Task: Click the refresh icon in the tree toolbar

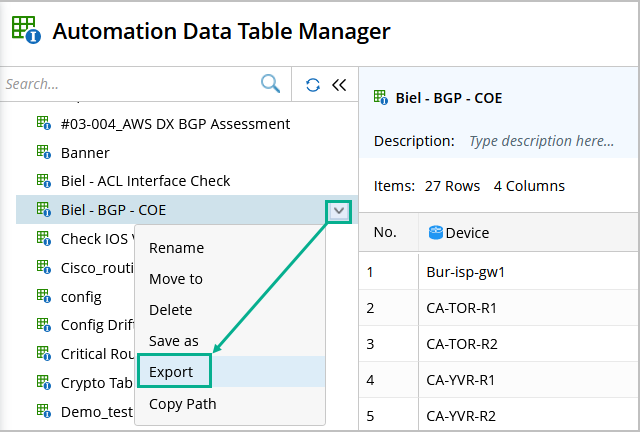Action: 313,85
